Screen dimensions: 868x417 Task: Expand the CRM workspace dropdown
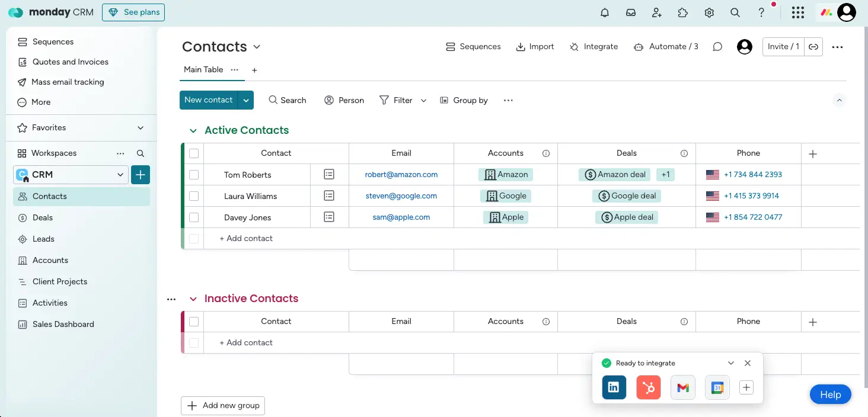click(x=120, y=174)
